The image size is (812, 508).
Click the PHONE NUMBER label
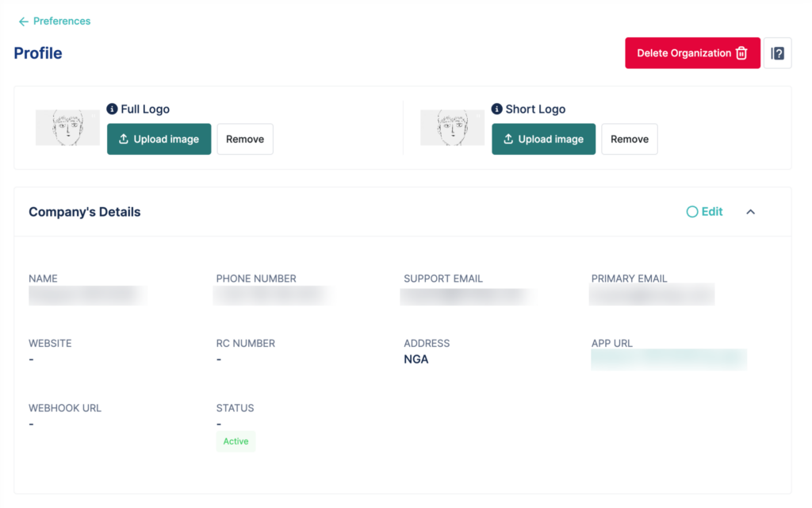tap(256, 279)
